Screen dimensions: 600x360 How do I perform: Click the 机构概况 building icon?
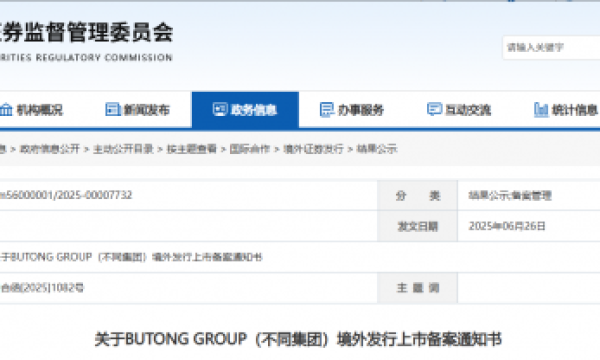(6, 110)
